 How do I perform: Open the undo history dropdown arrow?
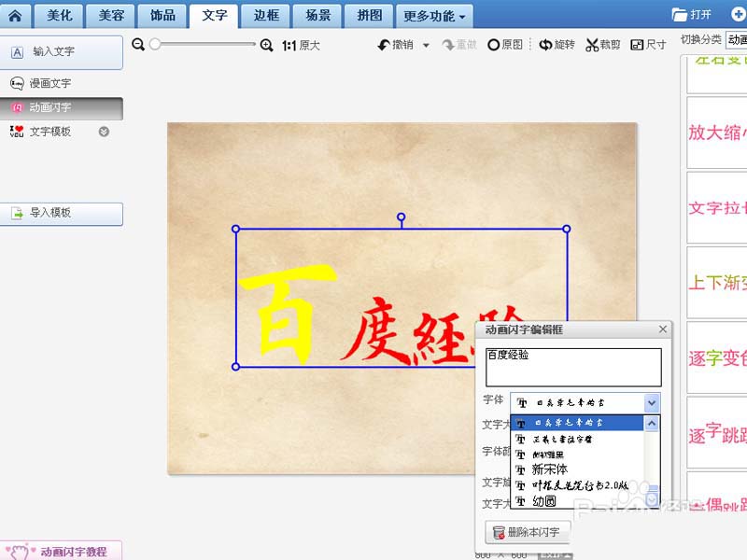[426, 45]
